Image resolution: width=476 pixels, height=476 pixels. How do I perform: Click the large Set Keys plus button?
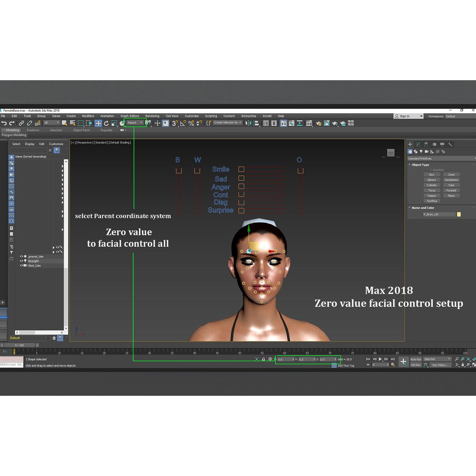403,361
